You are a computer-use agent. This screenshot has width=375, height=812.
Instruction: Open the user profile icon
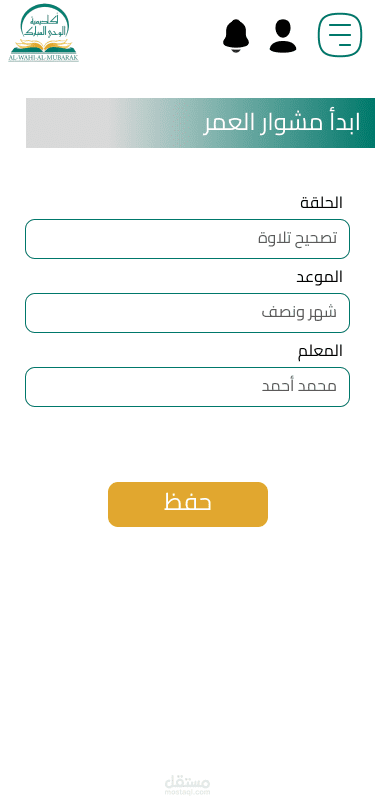283,36
